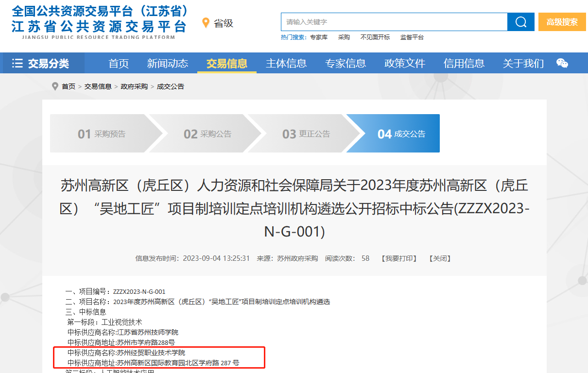This screenshot has height=373, width=588.
Task: Click the 监督平台 hot search link
Action: [412, 37]
